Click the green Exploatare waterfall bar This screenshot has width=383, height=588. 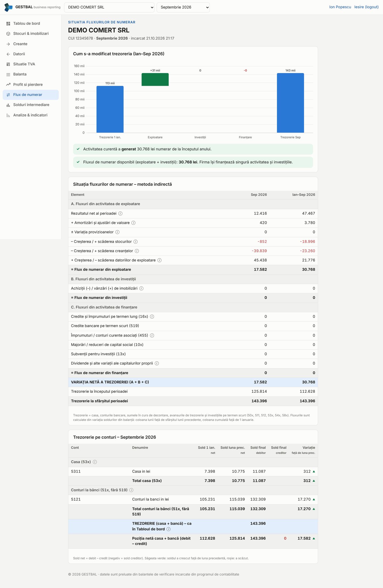pyautogui.click(x=155, y=79)
